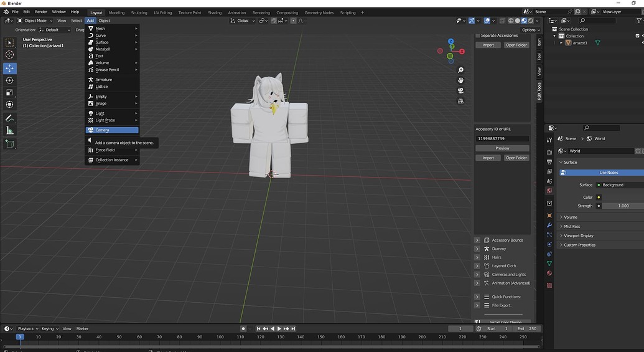Viewport: 644px width, 352px height.
Task: Click the Strength value slider field
Action: point(622,206)
